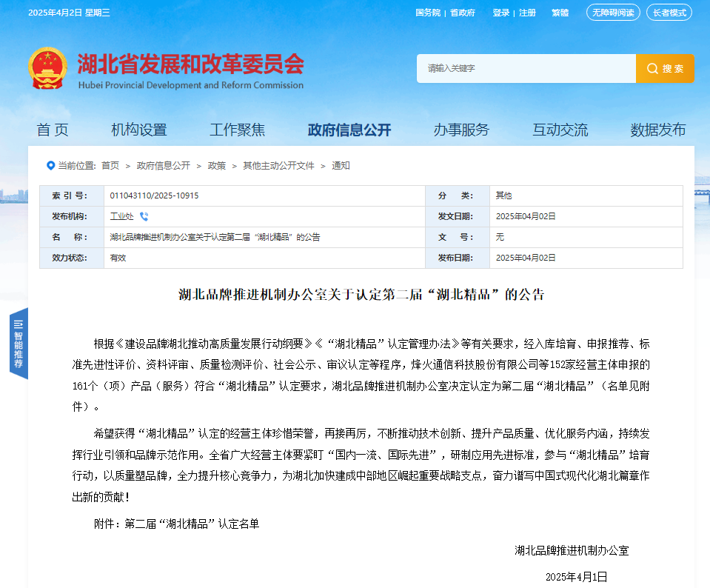Open the 机构设置 navigation menu
Viewport: 710px width, 588px height.
pyautogui.click(x=139, y=130)
